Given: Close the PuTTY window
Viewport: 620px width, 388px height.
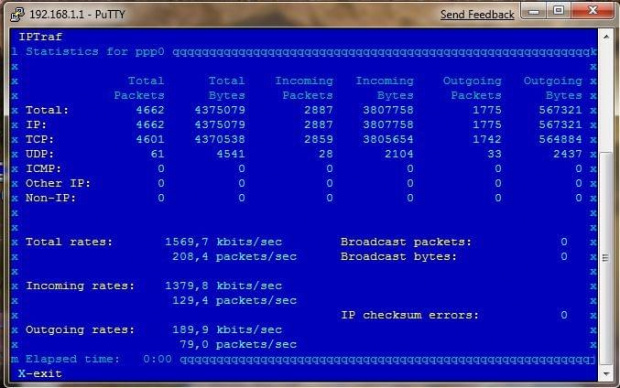Looking at the screenshot, I should pyautogui.click(x=592, y=11).
